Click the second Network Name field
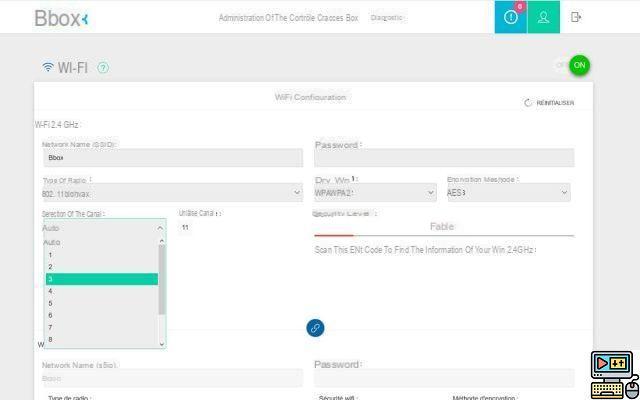 click(173, 378)
